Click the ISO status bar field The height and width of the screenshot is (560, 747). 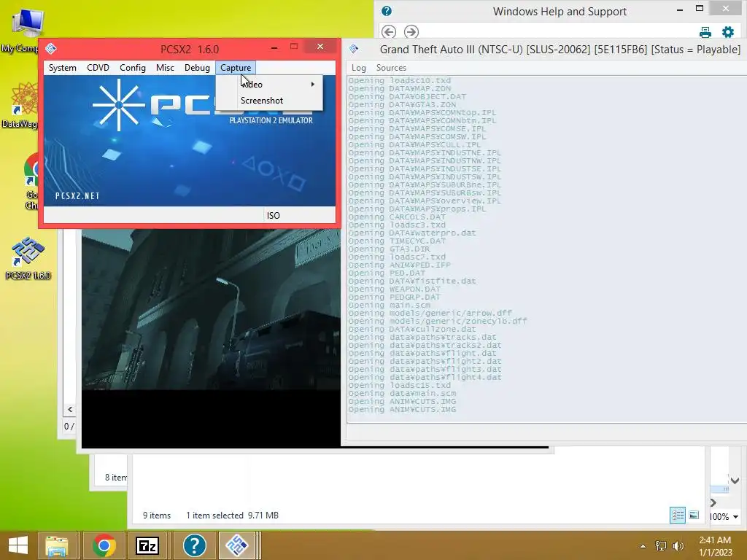coord(274,216)
